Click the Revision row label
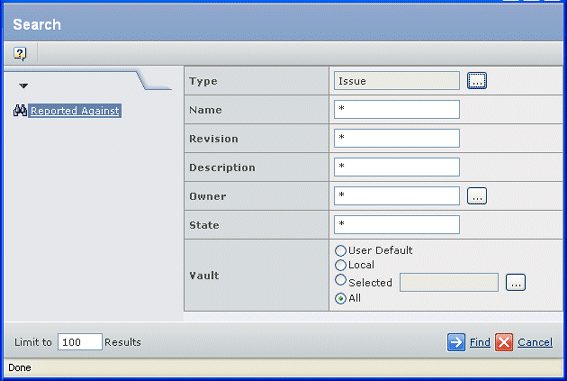This screenshot has width=567, height=381. tap(214, 139)
